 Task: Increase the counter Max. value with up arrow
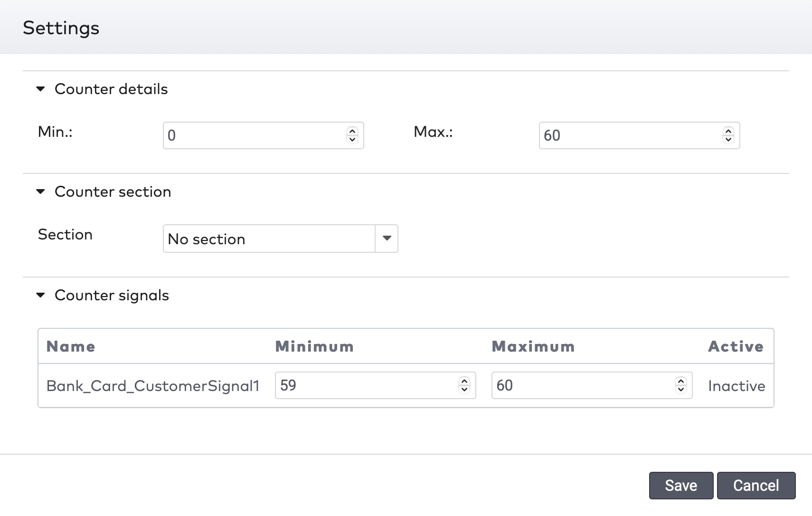click(728, 132)
